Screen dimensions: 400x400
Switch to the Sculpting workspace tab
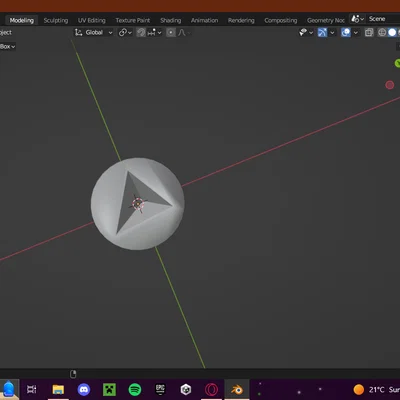(x=56, y=20)
